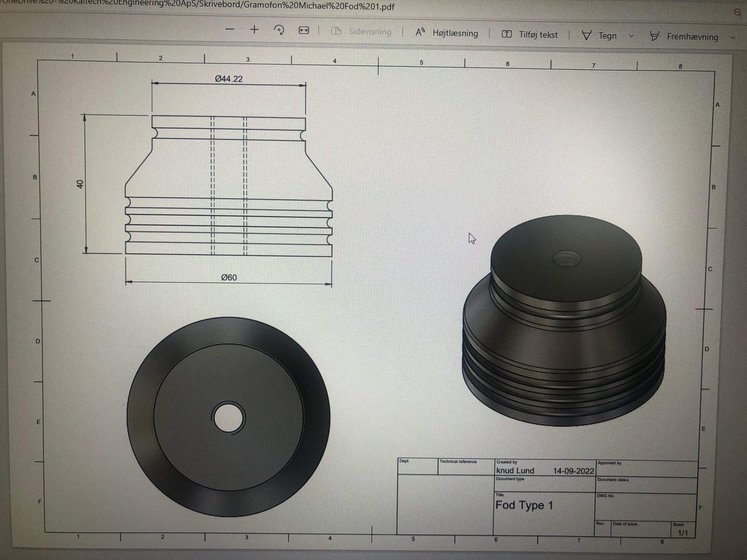The image size is (747, 560).
Task: Click the Approved by label
Action: (610, 463)
